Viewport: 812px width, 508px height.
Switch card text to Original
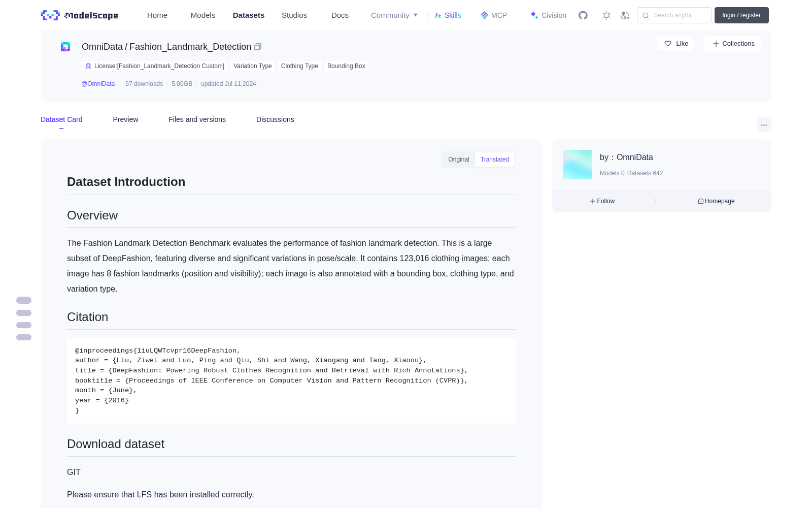coord(459,160)
